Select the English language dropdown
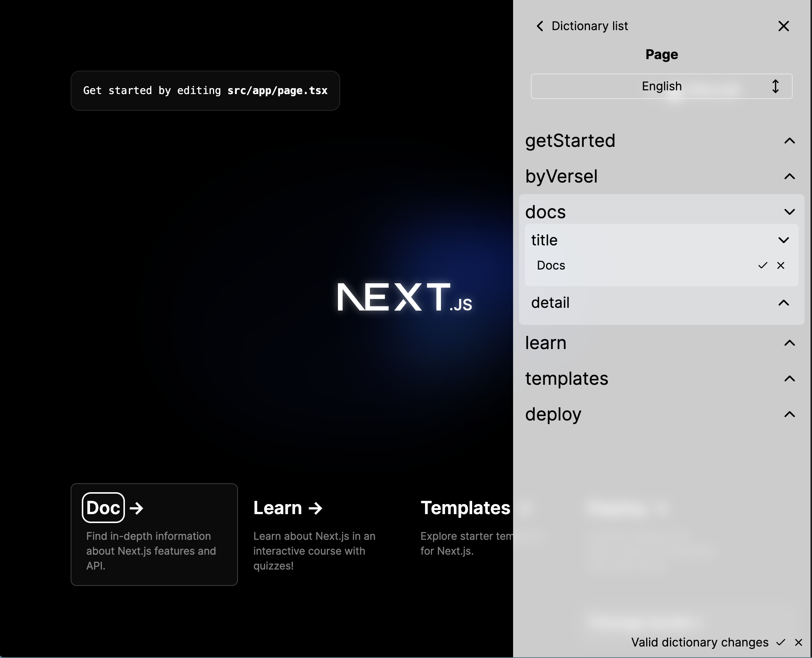Viewport: 812px width, 658px height. 661,86
